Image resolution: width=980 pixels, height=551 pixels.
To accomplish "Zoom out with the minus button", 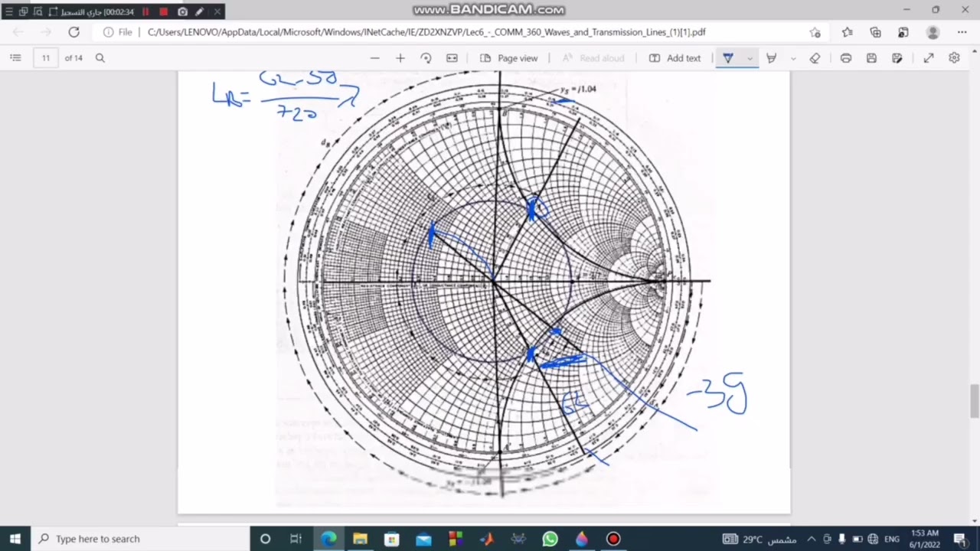I will [x=374, y=58].
